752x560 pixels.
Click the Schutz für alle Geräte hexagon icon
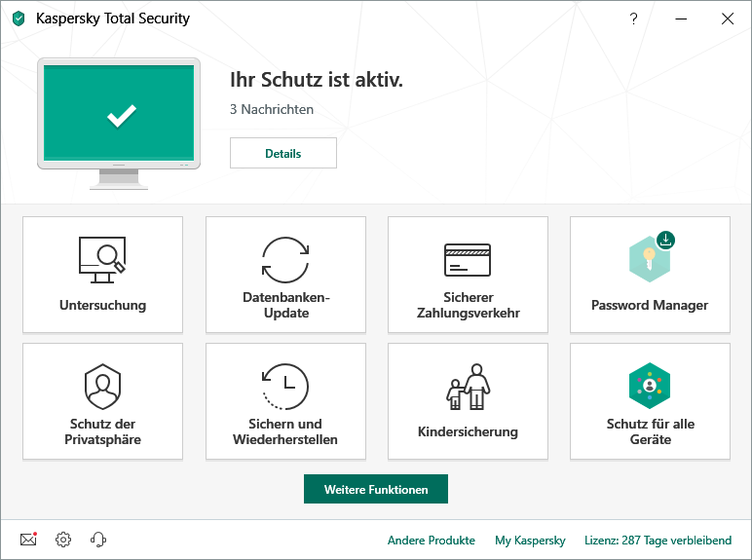[650, 386]
